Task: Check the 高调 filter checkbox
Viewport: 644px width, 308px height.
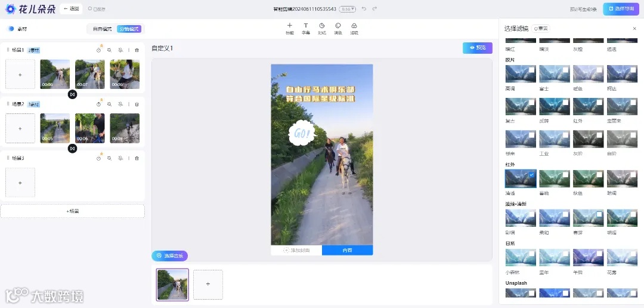Action: (532, 70)
